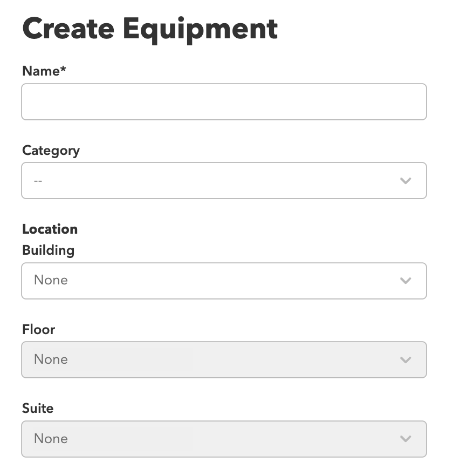Select the 'None' text in Building box

click(51, 280)
